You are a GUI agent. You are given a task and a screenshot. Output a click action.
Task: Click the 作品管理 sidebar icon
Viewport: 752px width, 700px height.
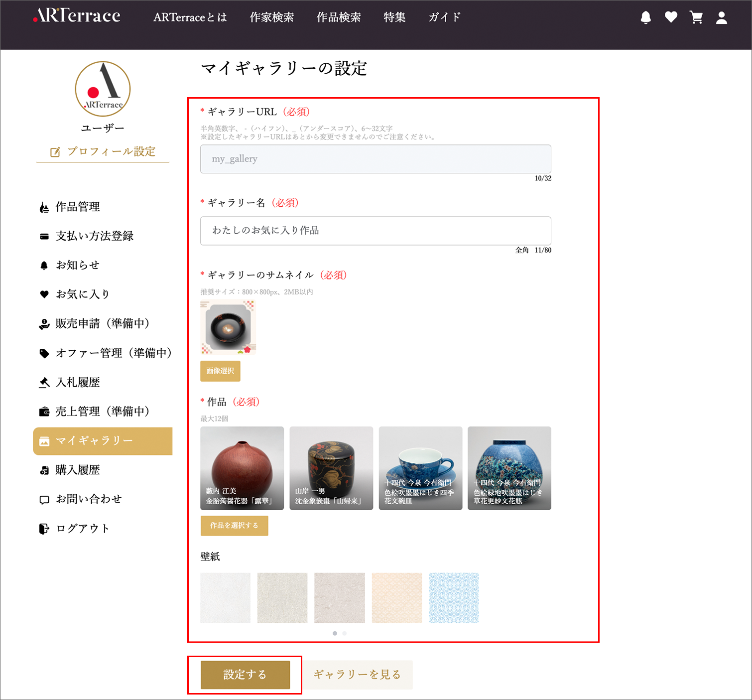[44, 207]
